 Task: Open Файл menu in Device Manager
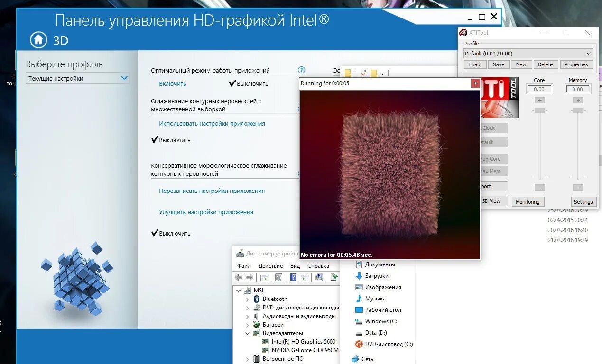pyautogui.click(x=244, y=266)
